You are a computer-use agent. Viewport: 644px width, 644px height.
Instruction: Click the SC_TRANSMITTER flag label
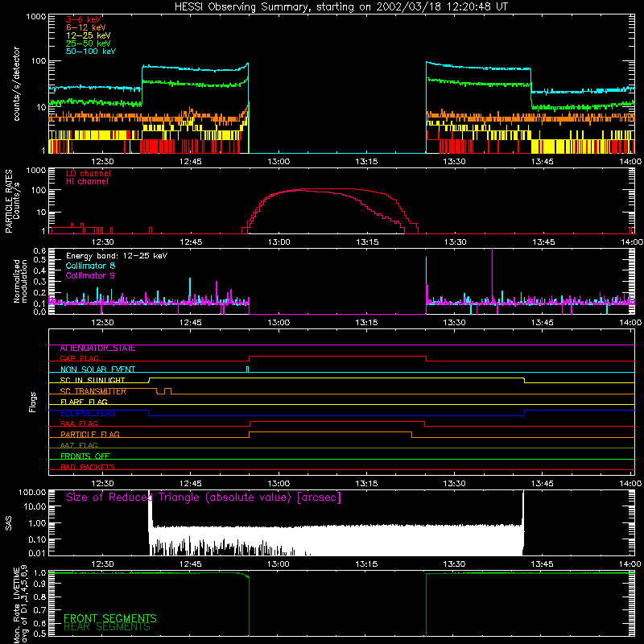click(93, 391)
